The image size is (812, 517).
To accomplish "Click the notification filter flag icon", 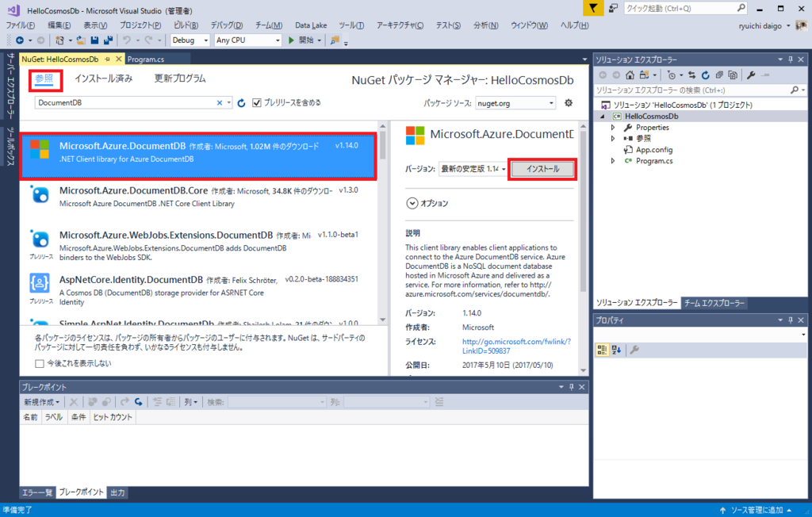I will point(593,8).
